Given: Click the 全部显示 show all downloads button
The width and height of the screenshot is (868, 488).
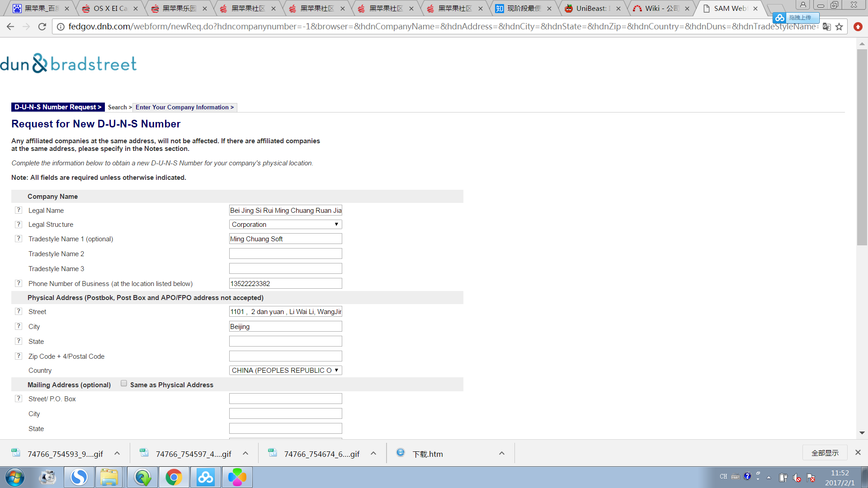Looking at the screenshot, I should coord(825,453).
